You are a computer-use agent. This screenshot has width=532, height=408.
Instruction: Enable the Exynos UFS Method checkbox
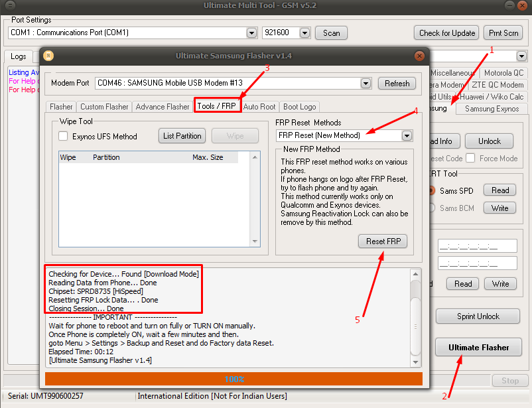(x=63, y=136)
